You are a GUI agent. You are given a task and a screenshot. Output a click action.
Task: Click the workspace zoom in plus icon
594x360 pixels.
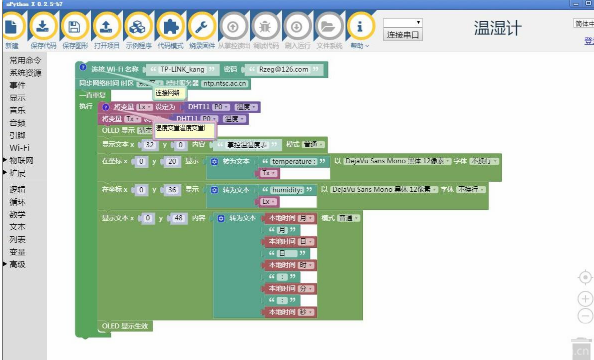coord(585,299)
